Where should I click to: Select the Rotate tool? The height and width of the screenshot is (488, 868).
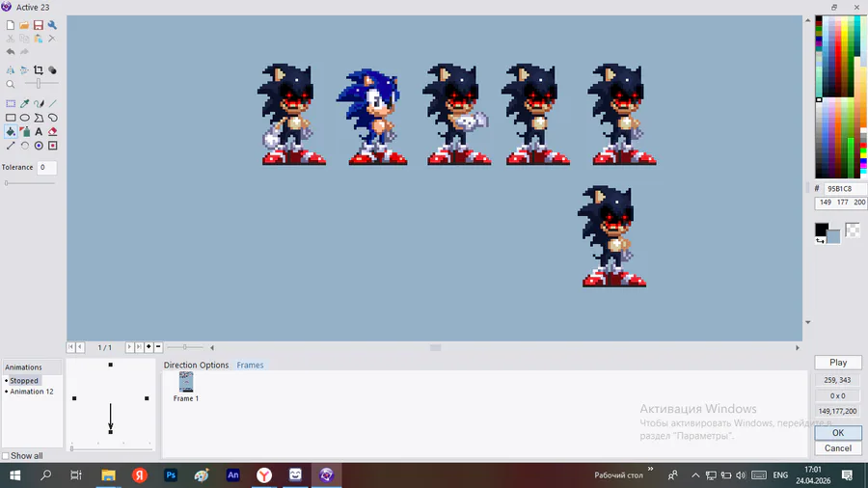pyautogui.click(x=24, y=146)
